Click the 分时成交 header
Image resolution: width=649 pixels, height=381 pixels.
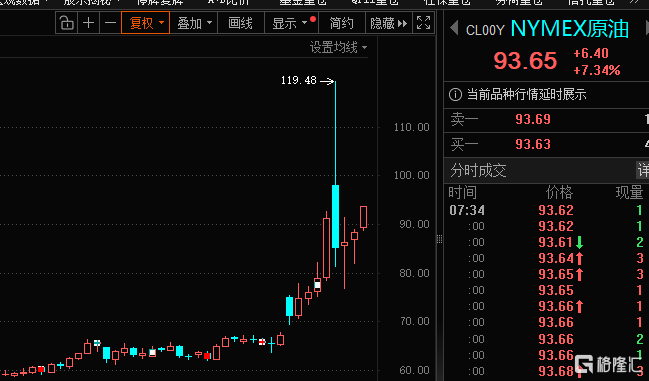pos(478,170)
